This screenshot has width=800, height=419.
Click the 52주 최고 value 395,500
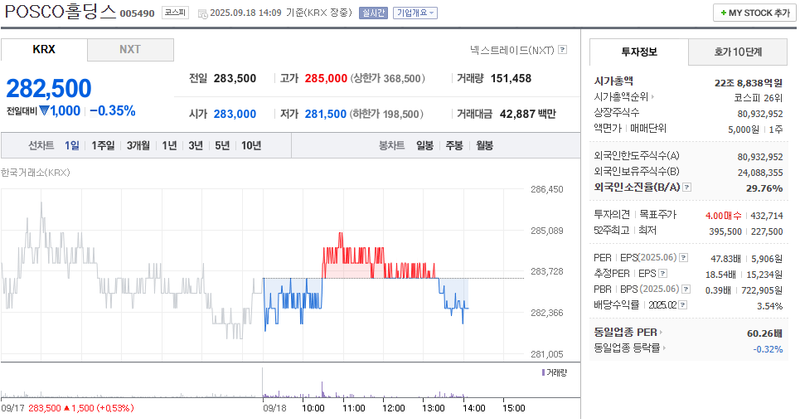point(726,232)
